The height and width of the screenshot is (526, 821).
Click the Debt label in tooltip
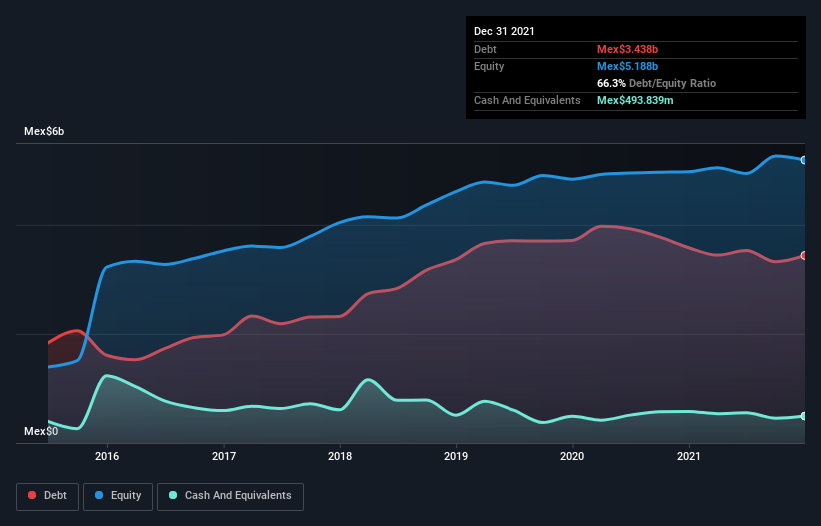point(485,49)
